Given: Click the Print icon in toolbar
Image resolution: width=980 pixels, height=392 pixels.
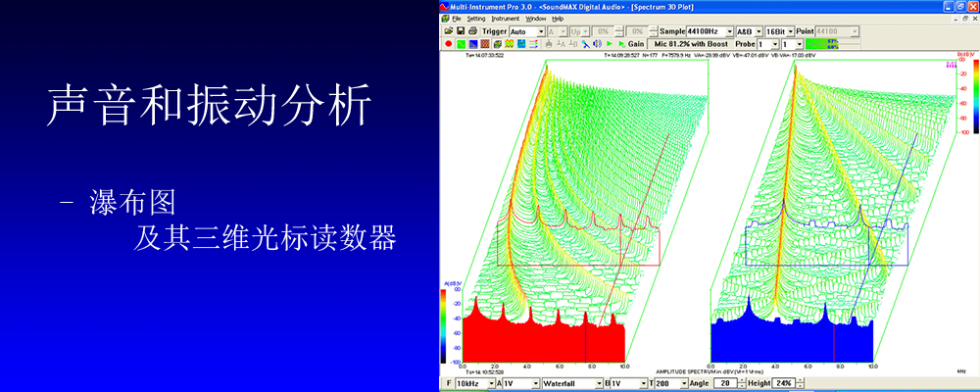Looking at the screenshot, I should pyautogui.click(x=472, y=30).
